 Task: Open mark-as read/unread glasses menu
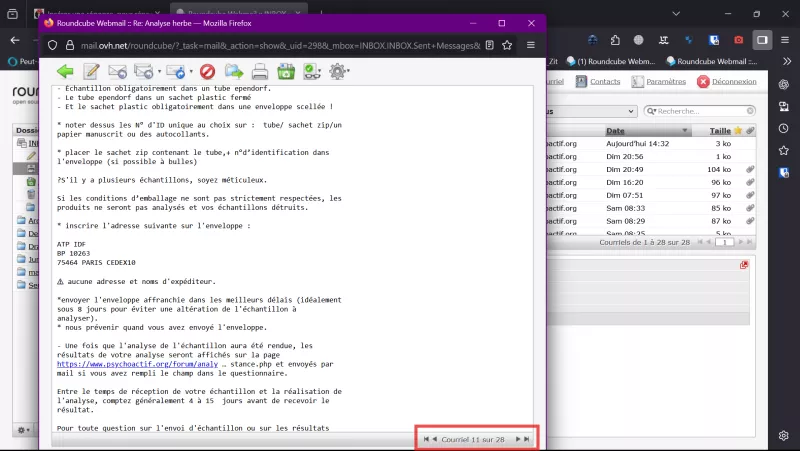click(312, 71)
